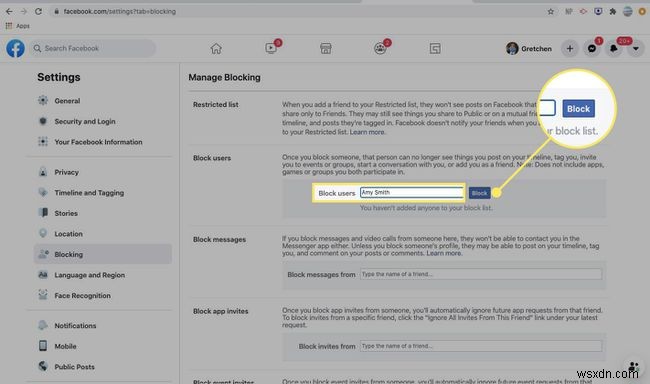Open Stories settings
The width and height of the screenshot is (650, 384).
coord(66,213)
